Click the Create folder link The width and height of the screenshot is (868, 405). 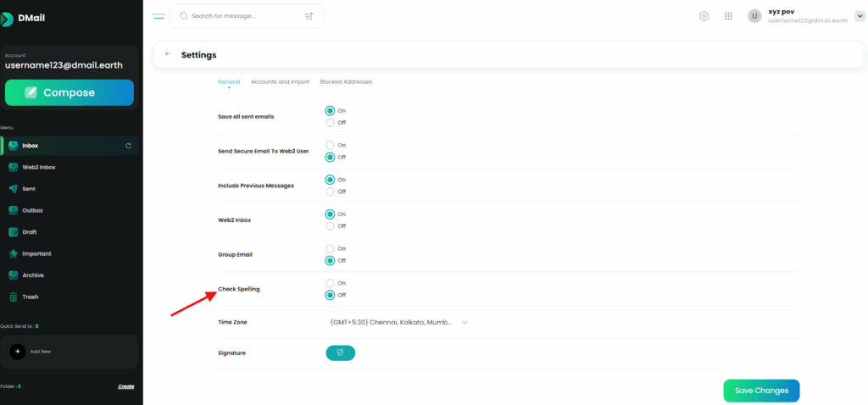click(125, 386)
